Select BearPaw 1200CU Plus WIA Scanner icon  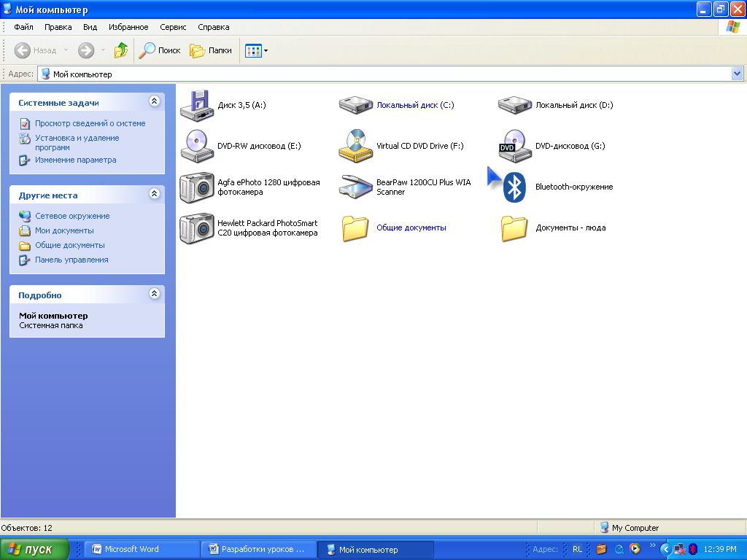pos(355,187)
